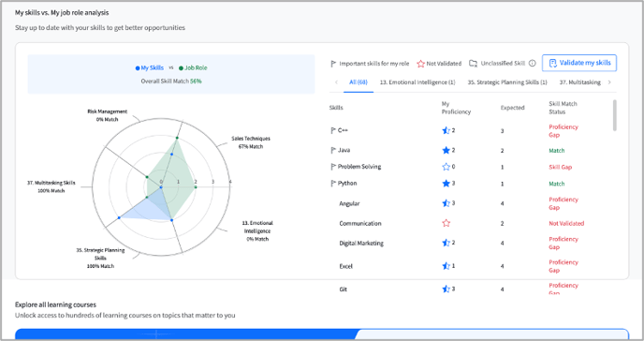The width and height of the screenshot is (644, 341).
Task: Toggle the My Skills legend series
Action: pos(150,67)
